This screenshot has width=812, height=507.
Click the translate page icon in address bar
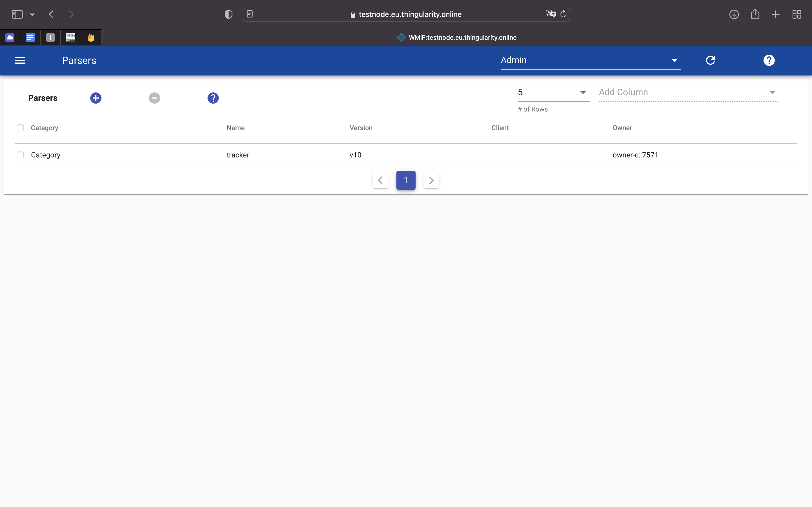tap(550, 14)
